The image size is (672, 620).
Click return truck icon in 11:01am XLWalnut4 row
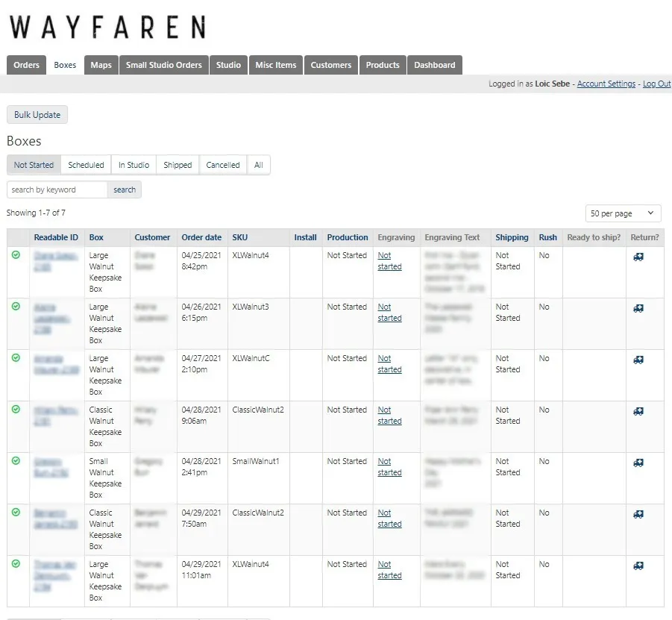(638, 566)
